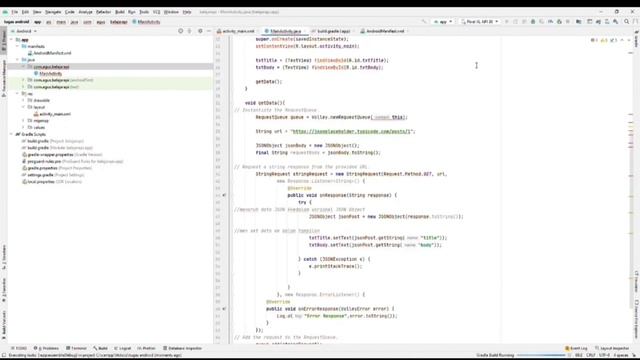Open the File menu

pos(15,12)
